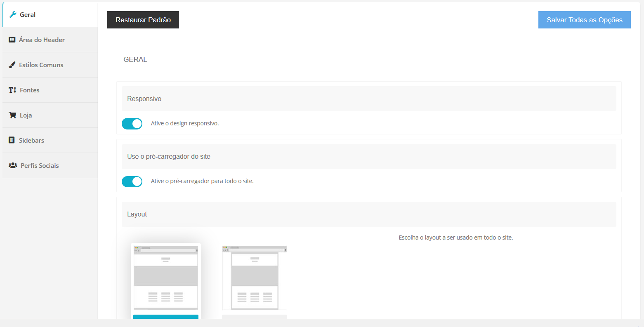Save all options with Salvar Todas as Opções
This screenshot has height=327, width=644.
coord(584,19)
